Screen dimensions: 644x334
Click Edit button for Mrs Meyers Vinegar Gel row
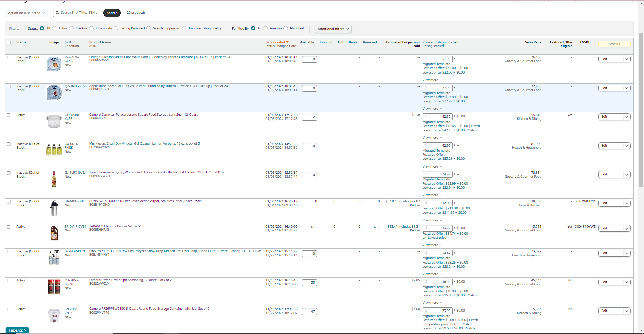click(x=611, y=146)
